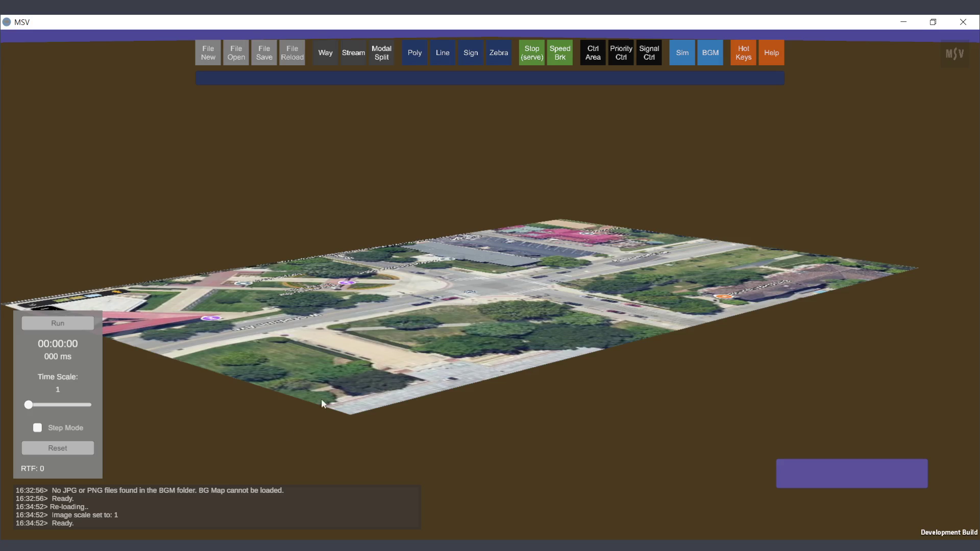The height and width of the screenshot is (551, 980).
Task: Open the Modal Split tool
Action: [381, 53]
